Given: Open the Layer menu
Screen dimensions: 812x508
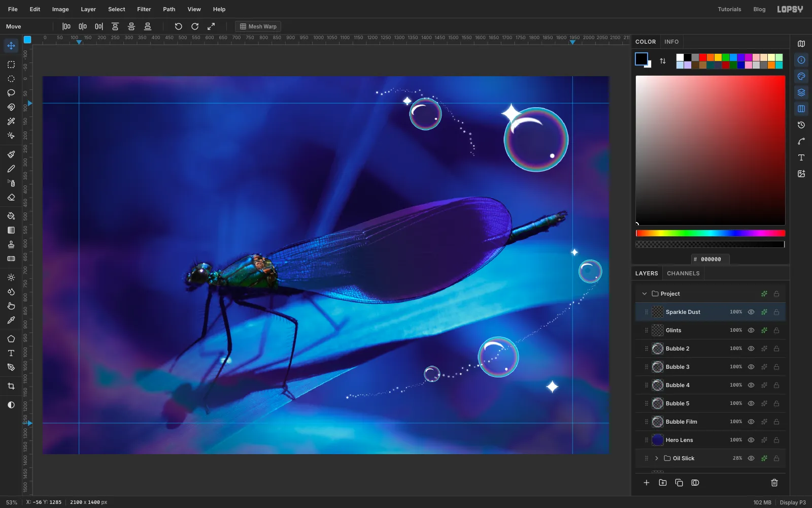Looking at the screenshot, I should click(88, 9).
